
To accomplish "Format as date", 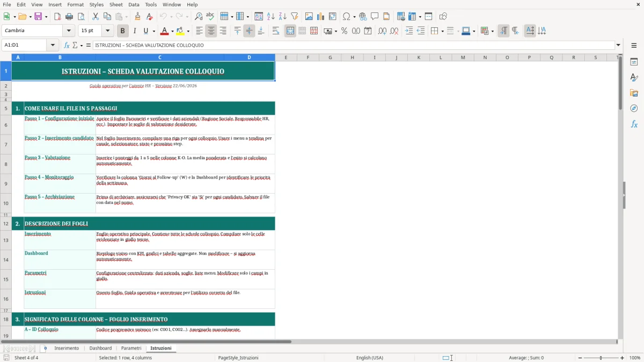I will click(x=368, y=31).
